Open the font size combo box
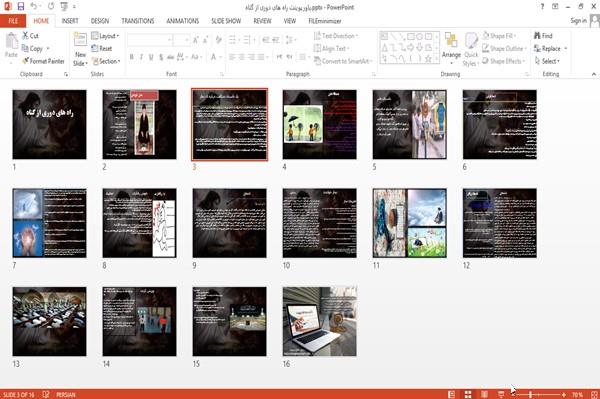This screenshot has height=399, width=600. (x=181, y=40)
